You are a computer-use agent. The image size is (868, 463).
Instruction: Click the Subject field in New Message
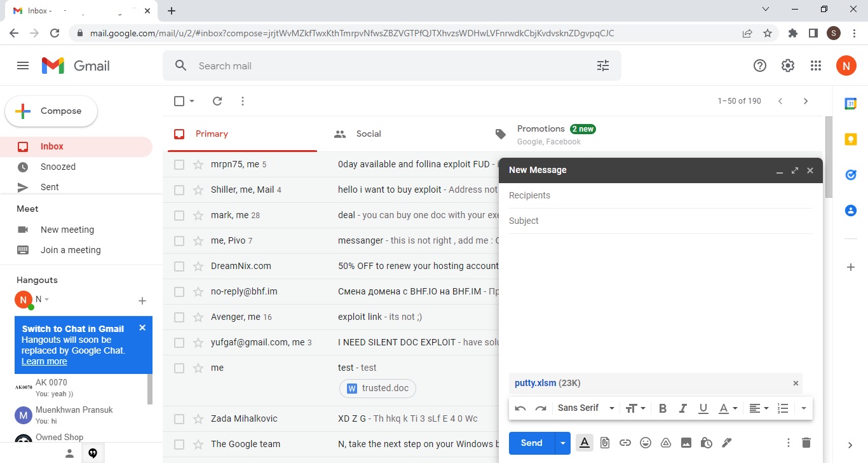click(x=661, y=221)
